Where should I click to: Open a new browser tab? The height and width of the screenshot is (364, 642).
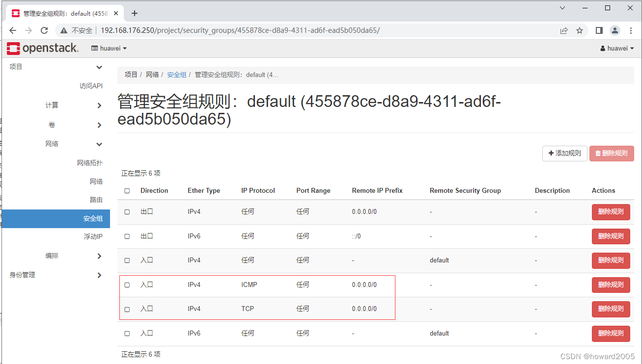[x=135, y=13]
